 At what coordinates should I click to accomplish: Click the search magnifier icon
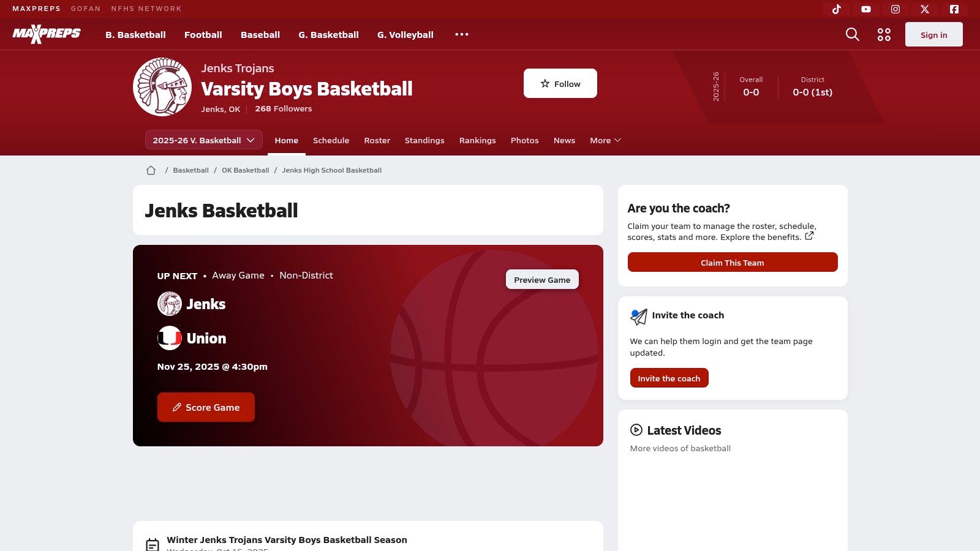click(x=852, y=34)
